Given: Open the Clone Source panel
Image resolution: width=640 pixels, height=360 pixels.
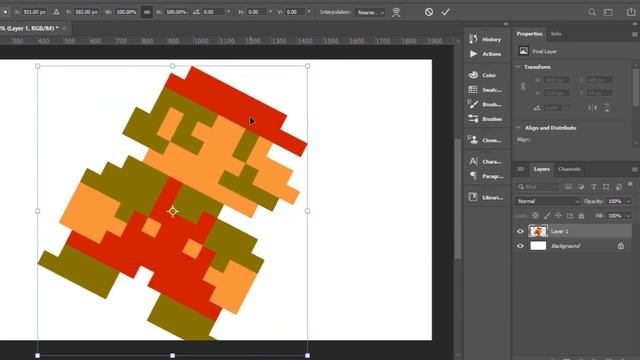Looking at the screenshot, I should pyautogui.click(x=485, y=140).
